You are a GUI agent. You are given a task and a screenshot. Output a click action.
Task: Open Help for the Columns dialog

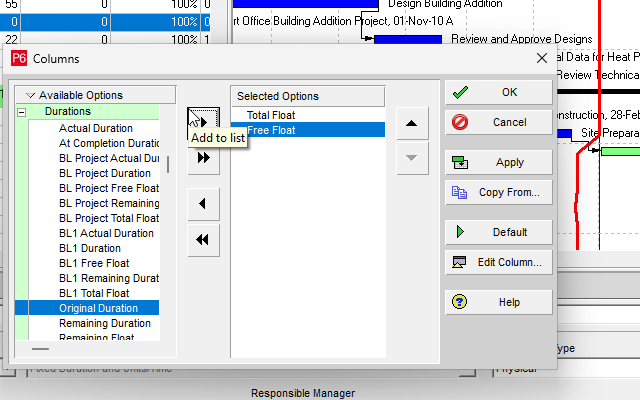(498, 302)
